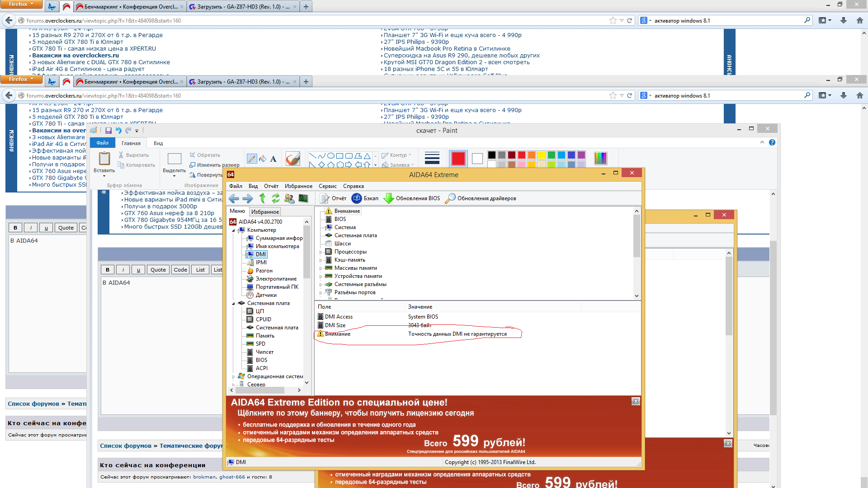
Task: Click the green up-level arrow in AIDA64
Action: [x=262, y=198]
